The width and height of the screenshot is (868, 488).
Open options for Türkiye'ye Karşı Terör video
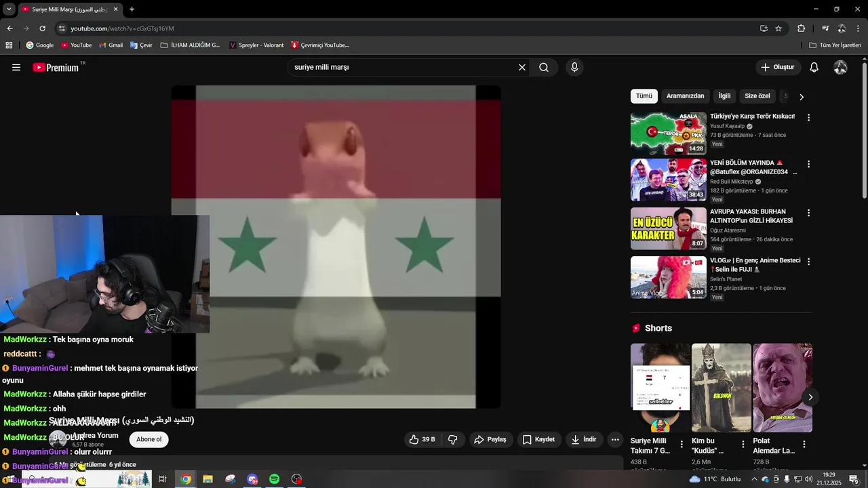[x=808, y=117]
